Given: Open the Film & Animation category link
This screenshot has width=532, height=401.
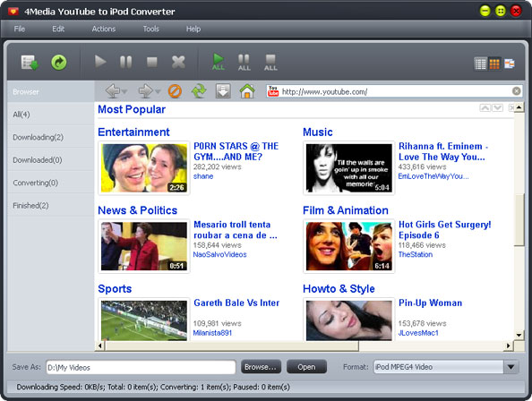Looking at the screenshot, I should [346, 210].
